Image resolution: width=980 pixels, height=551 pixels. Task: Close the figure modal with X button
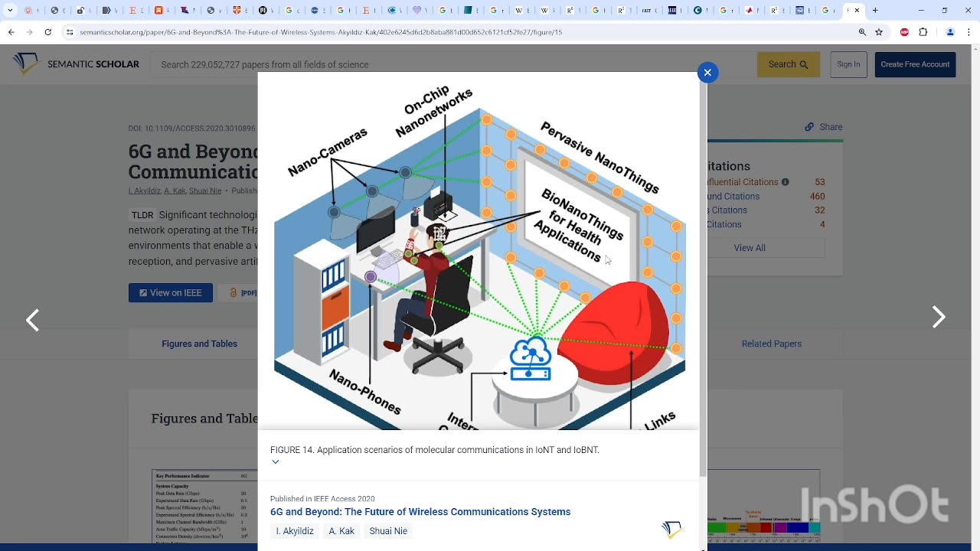[x=707, y=72]
